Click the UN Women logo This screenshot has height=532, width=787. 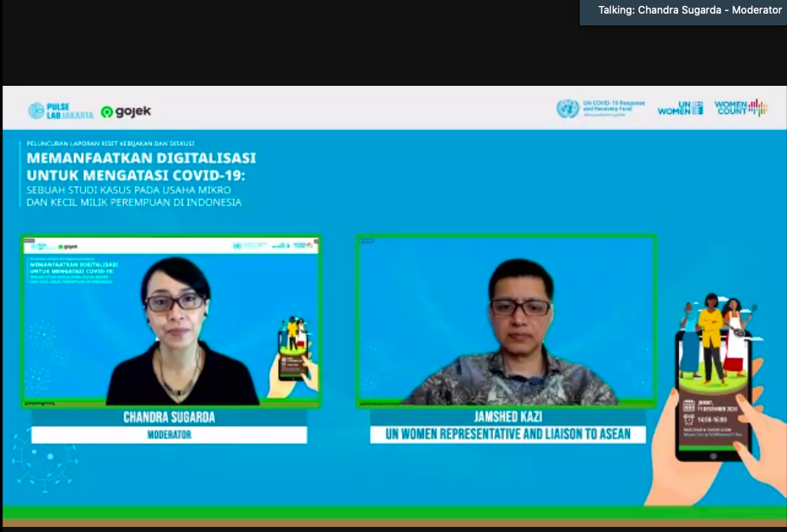click(x=680, y=108)
